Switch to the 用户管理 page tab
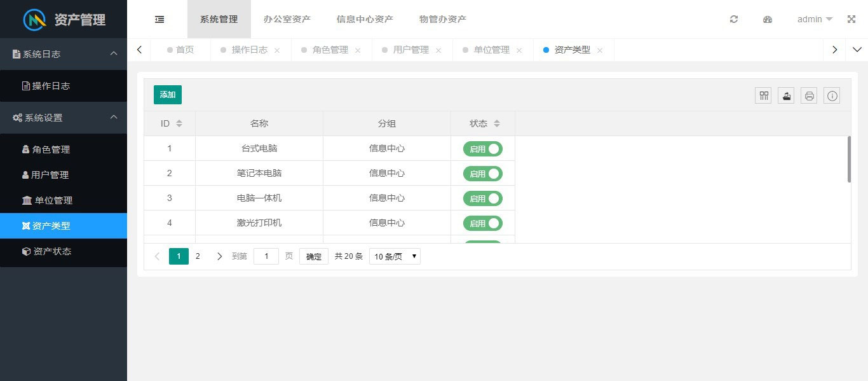The image size is (868, 381). click(x=410, y=50)
